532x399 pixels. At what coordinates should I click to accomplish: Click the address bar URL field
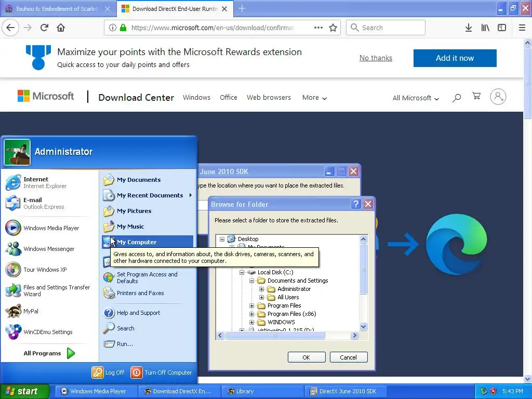(212, 28)
